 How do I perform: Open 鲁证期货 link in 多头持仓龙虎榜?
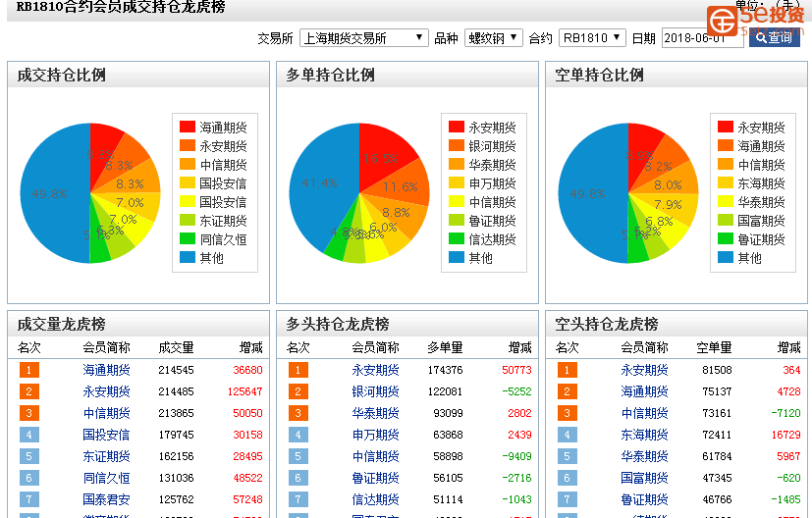coord(375,478)
